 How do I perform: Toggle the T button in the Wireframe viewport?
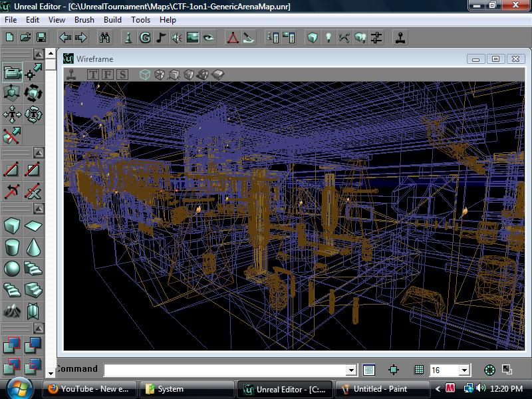(92, 74)
